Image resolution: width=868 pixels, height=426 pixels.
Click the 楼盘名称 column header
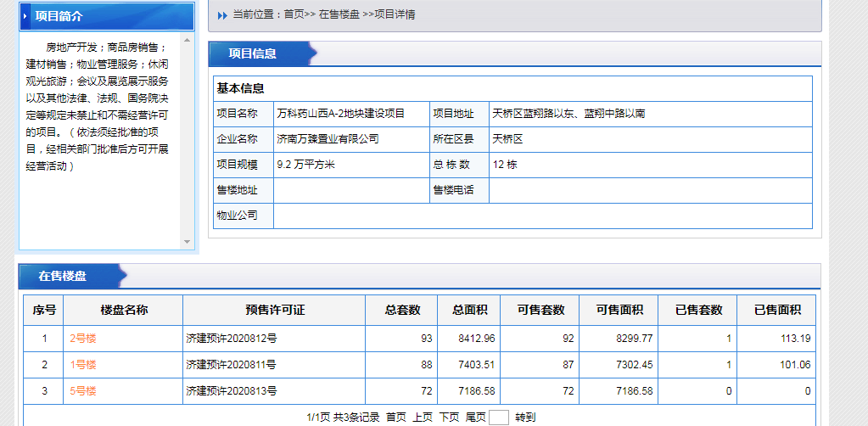[x=123, y=311]
